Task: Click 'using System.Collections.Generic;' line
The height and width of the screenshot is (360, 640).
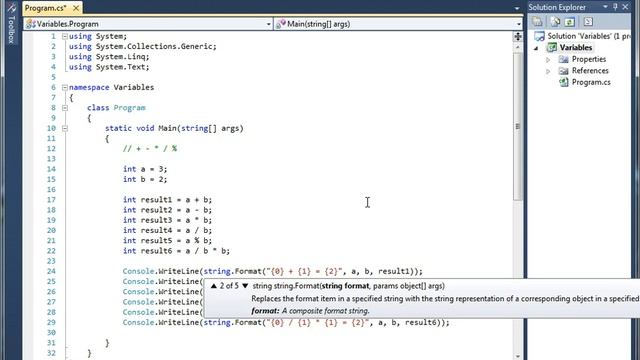Action: [x=142, y=47]
